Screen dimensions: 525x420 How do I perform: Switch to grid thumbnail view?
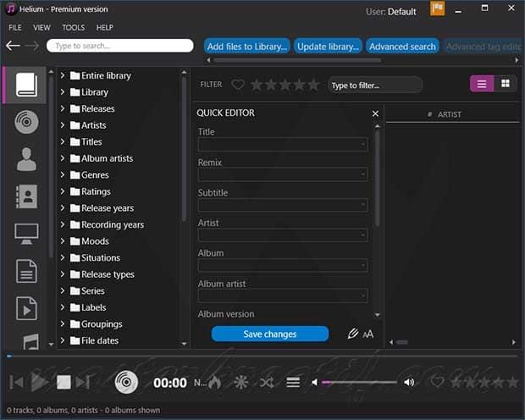pyautogui.click(x=506, y=84)
